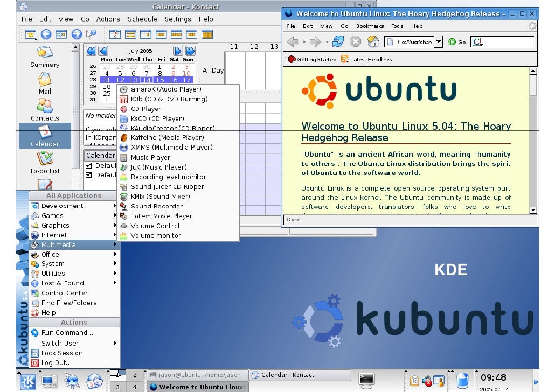This screenshot has width=555, height=392.
Task: Open the Schedule menu in Kontact
Action: coord(142,19)
